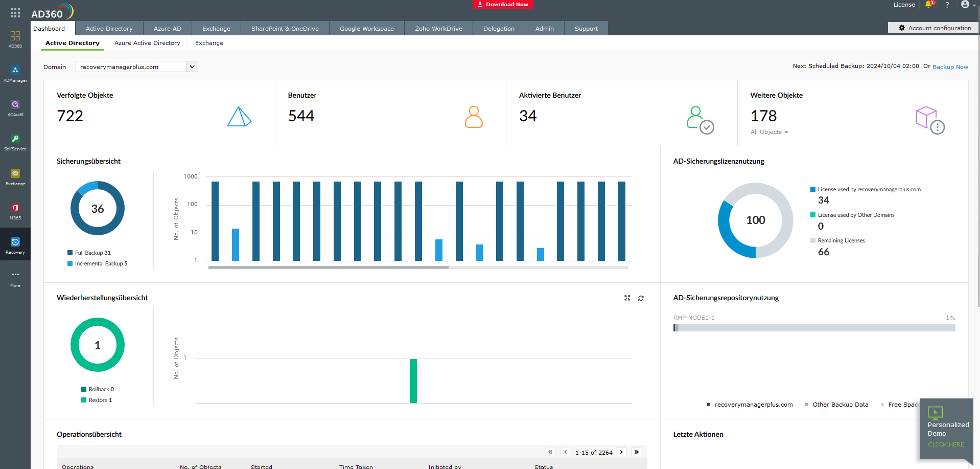This screenshot has width=980, height=469.
Task: Click the Remaining Licenses value 66
Action: (823, 252)
